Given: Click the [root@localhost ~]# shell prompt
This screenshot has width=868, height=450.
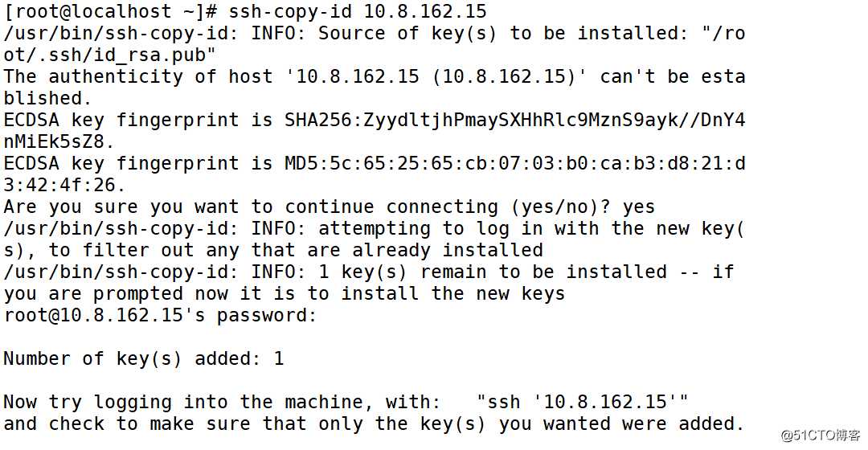Looking at the screenshot, I should click(x=110, y=11).
